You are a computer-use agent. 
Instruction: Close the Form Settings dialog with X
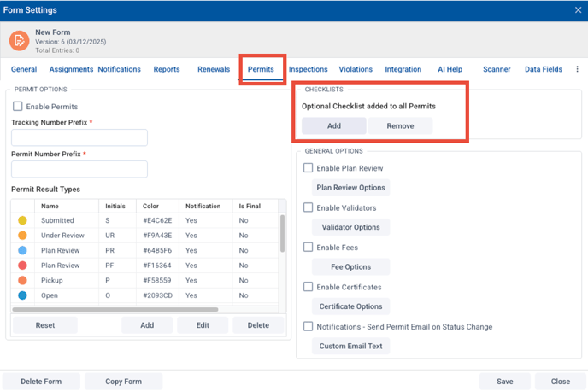pyautogui.click(x=578, y=10)
